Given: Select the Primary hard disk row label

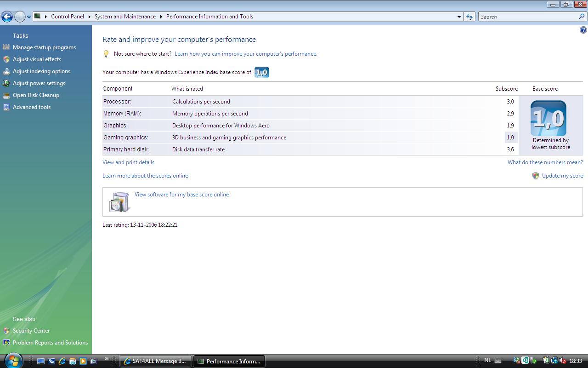Looking at the screenshot, I should click(126, 149).
